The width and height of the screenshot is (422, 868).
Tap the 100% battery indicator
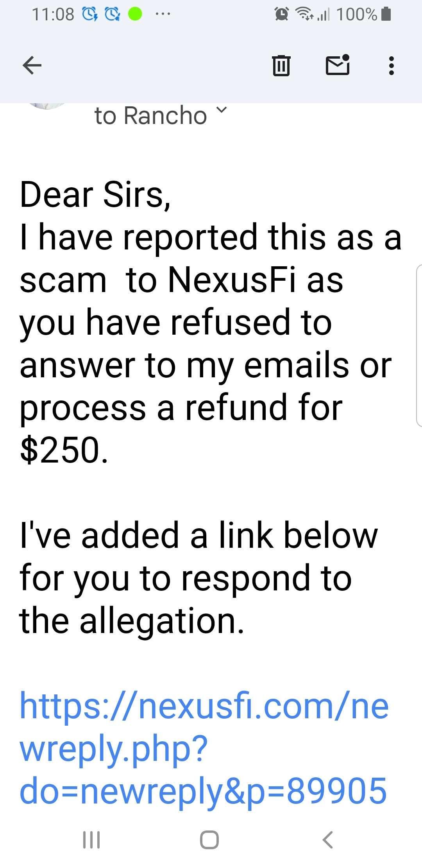(363, 14)
